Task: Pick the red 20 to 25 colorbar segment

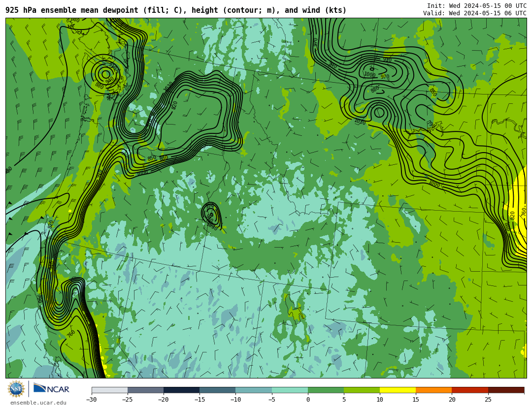Action: pyautogui.click(x=470, y=390)
